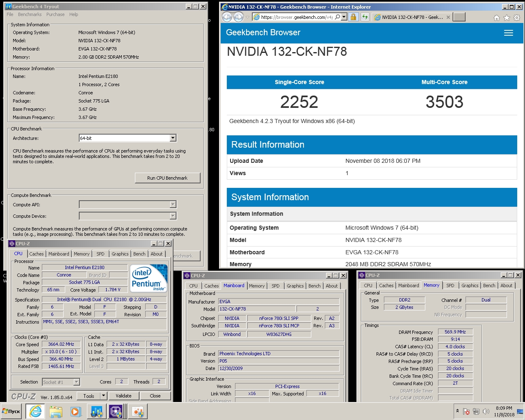Open File menu in Geekbench 4 Tryout
The image size is (525, 420).
(x=10, y=14)
